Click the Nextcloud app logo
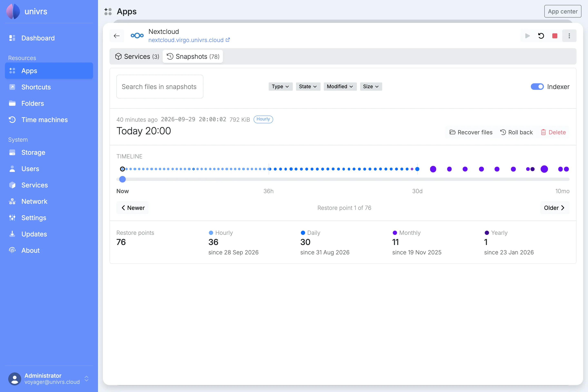 point(137,36)
